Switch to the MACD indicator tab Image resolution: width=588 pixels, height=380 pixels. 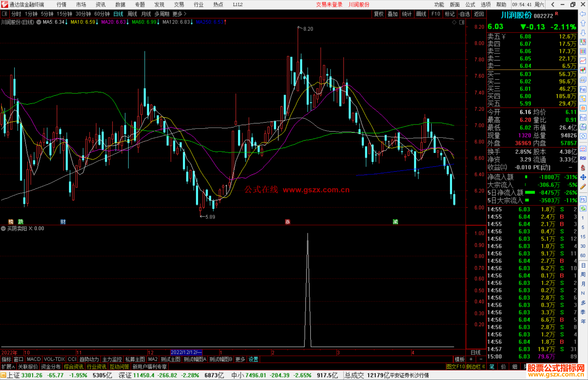coord(34,359)
